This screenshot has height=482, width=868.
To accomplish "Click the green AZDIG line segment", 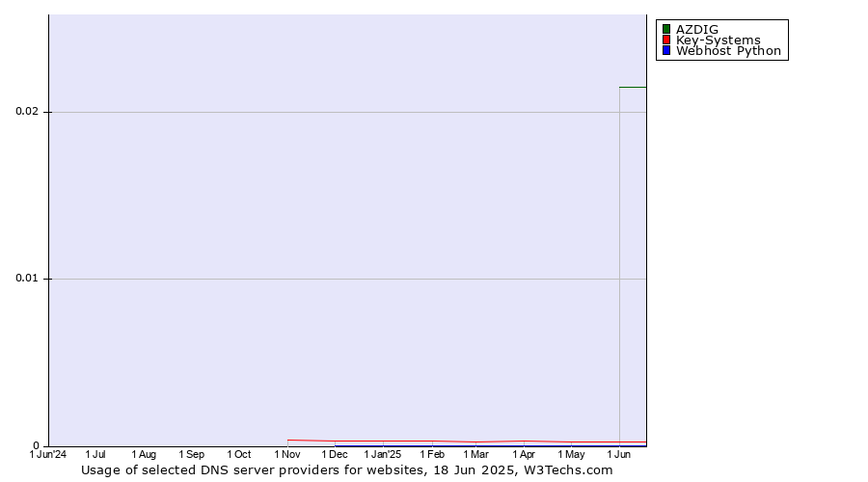I will (x=633, y=87).
